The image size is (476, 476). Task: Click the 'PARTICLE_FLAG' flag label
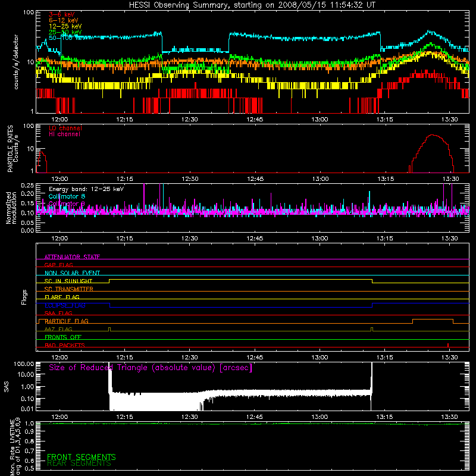67,321
